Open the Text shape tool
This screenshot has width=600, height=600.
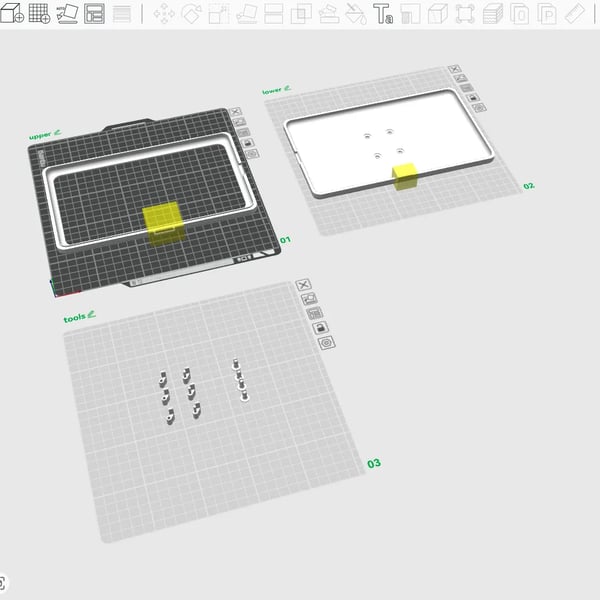pos(383,14)
